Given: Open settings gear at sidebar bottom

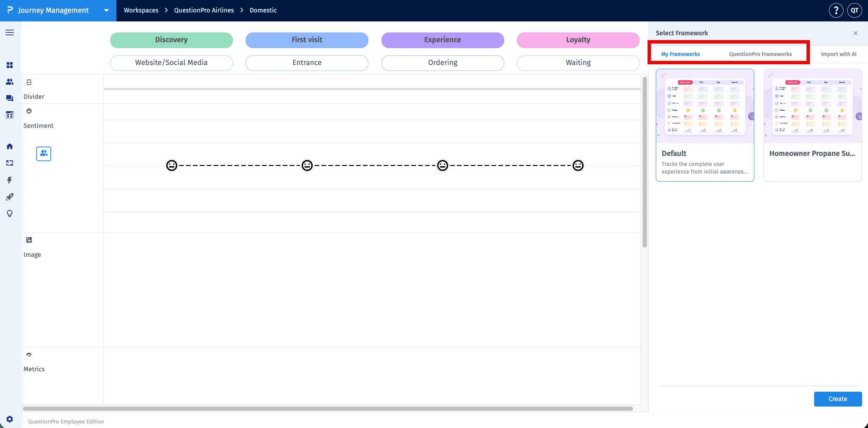Looking at the screenshot, I should click(10, 419).
